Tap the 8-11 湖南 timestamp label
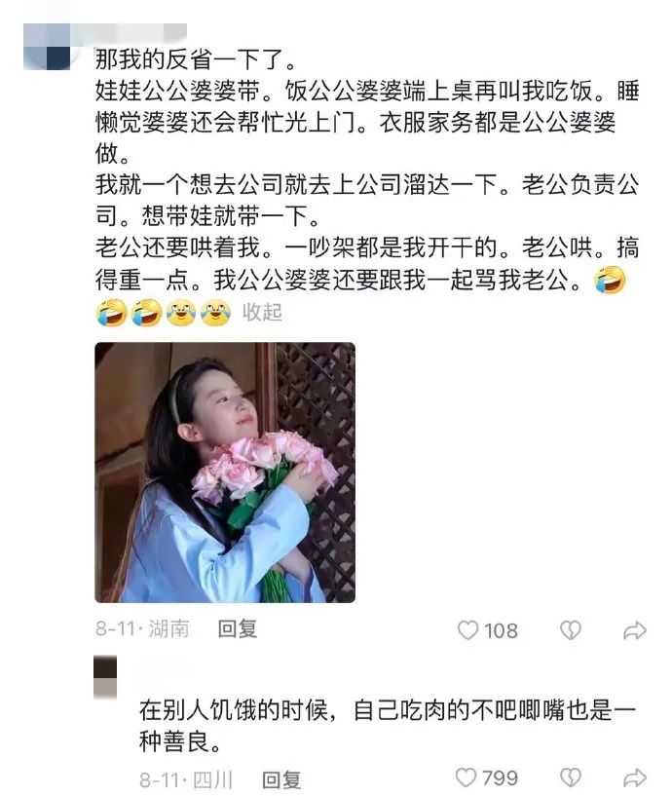Viewport: 672px width, 796px height. pyautogui.click(x=141, y=629)
